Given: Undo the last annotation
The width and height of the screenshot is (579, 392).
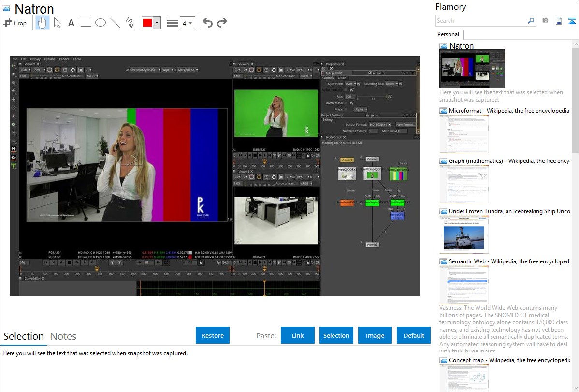Looking at the screenshot, I should pos(207,23).
